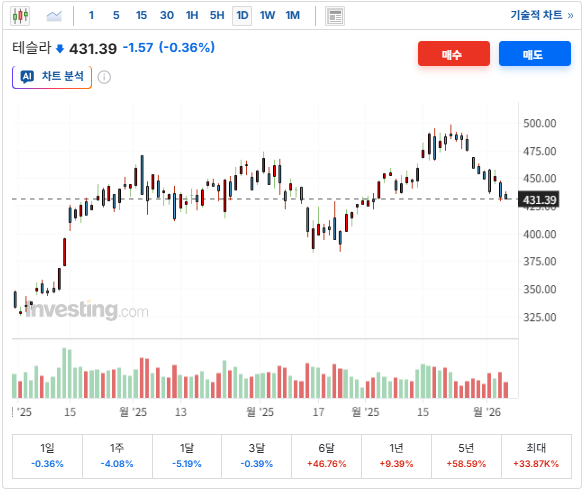The image size is (583, 491).
Task: Click the 13 date axis label
Action: [181, 412]
